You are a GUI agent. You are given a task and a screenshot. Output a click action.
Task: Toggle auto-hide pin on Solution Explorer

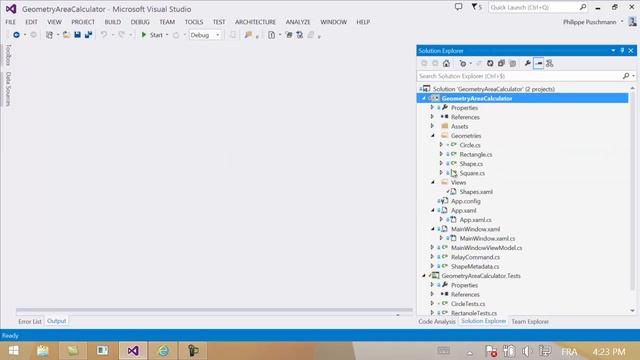(622, 51)
